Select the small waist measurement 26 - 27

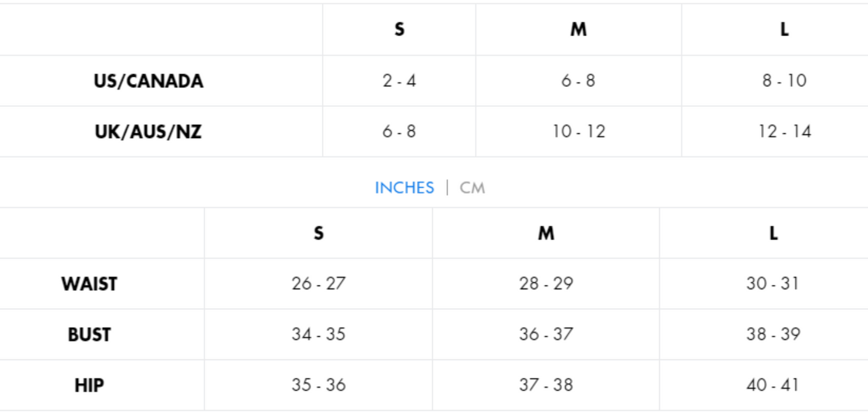point(318,283)
